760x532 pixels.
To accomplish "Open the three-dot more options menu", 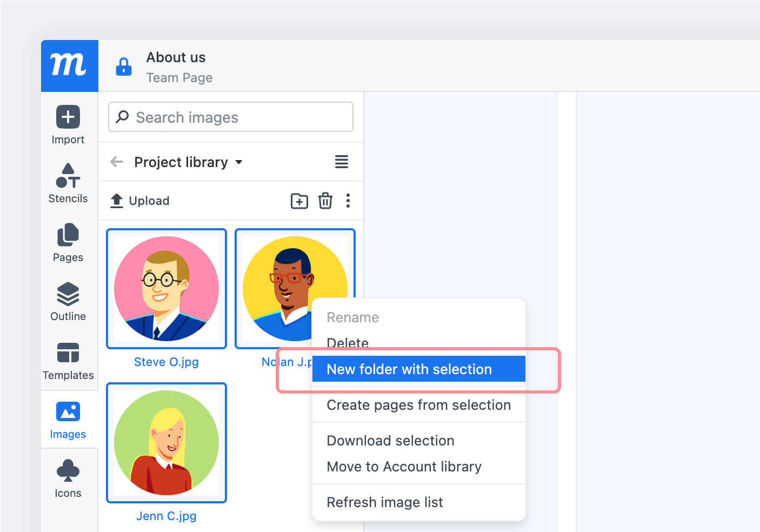I will coord(348,201).
